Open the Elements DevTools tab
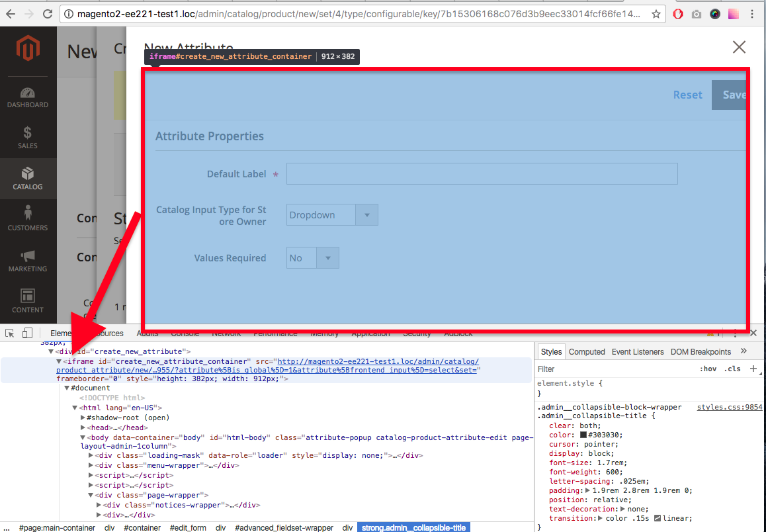This screenshot has height=532, width=766. click(x=62, y=333)
